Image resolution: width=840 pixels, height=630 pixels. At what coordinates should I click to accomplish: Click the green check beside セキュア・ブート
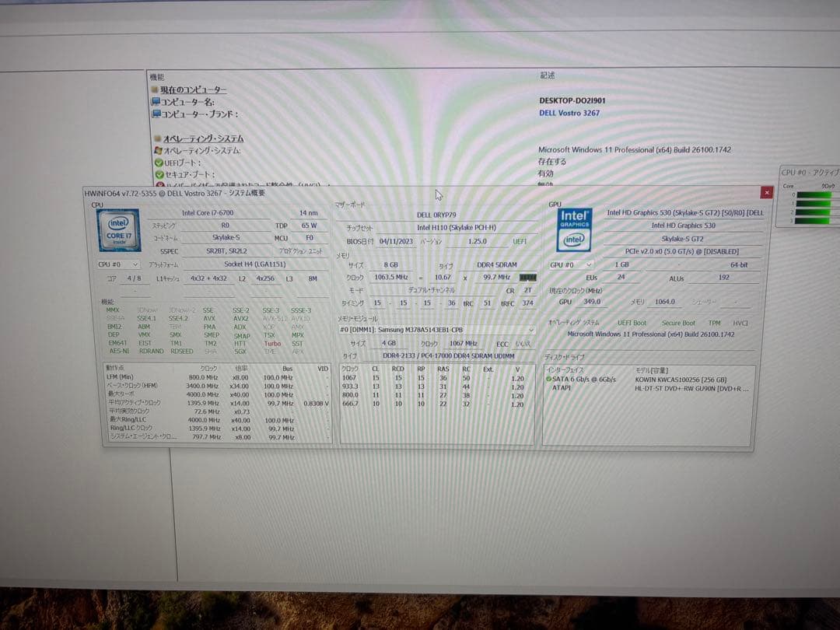[158, 173]
